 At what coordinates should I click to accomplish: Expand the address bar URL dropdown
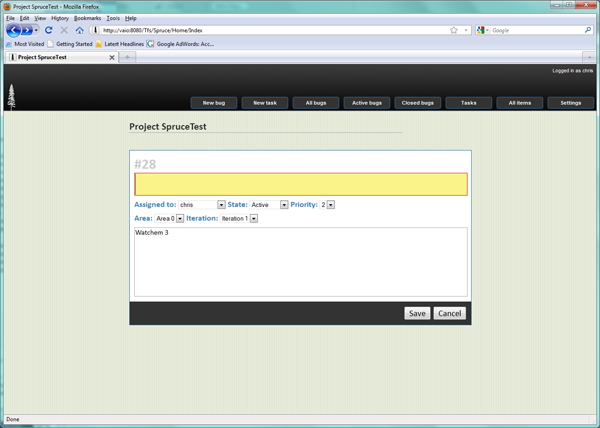coord(466,30)
